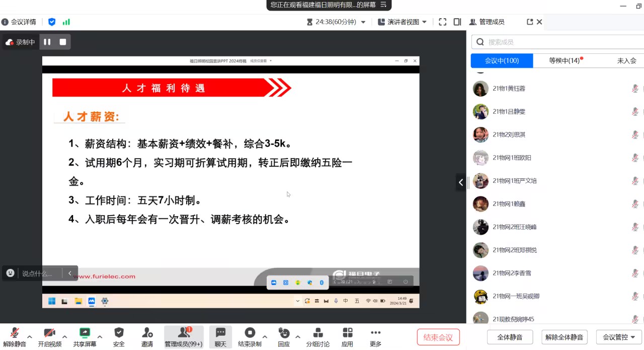Open the Invite participants icon

coord(147,333)
